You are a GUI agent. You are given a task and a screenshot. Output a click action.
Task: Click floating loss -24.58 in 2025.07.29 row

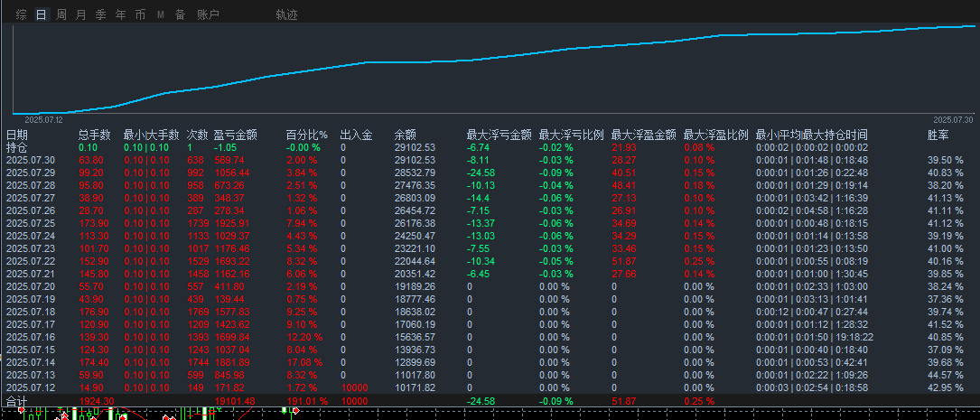pyautogui.click(x=481, y=173)
